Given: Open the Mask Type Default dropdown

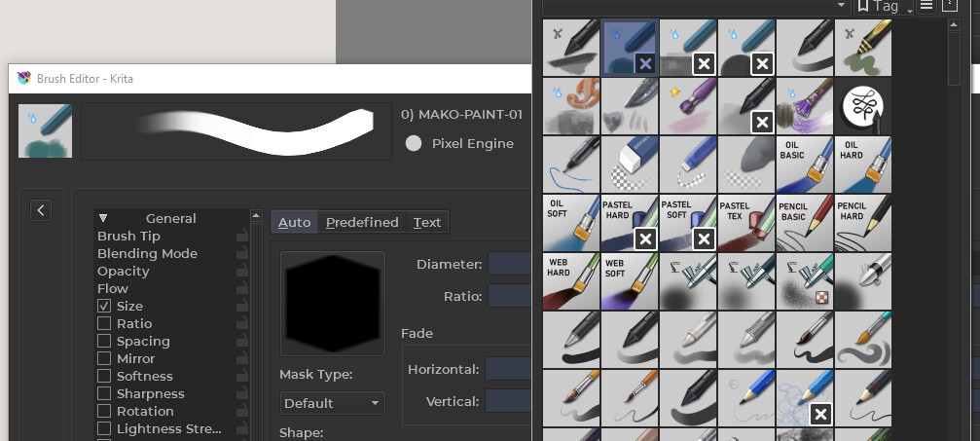Looking at the screenshot, I should tap(332, 403).
